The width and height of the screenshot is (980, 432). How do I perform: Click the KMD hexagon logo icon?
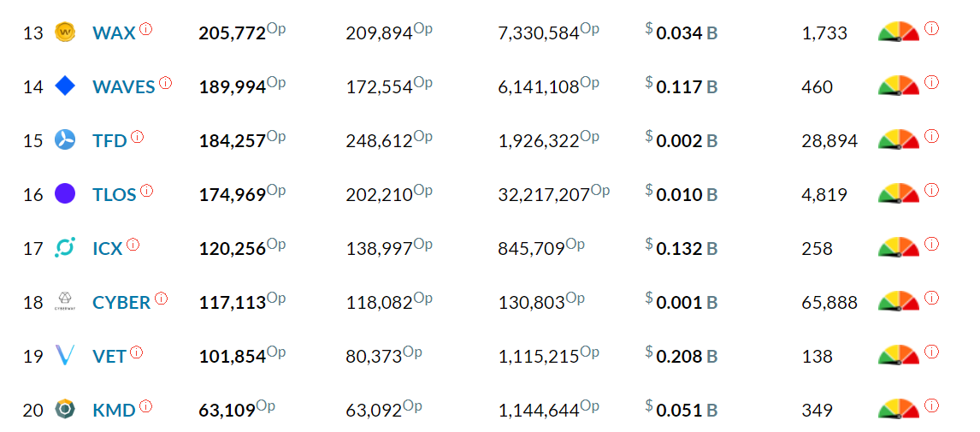[65, 410]
